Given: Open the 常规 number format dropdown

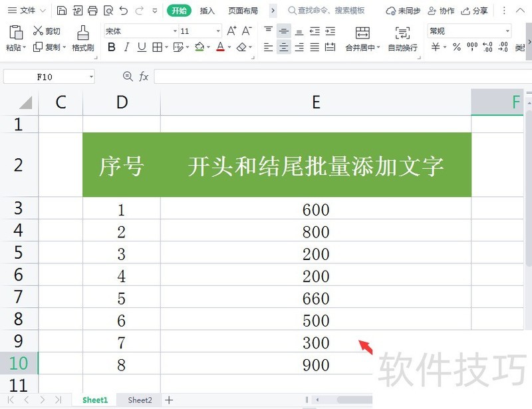Looking at the screenshot, I should [x=507, y=31].
